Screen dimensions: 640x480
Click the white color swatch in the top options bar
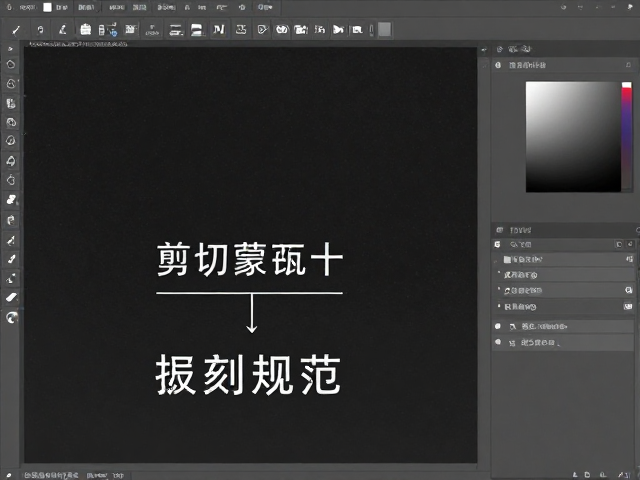pos(47,7)
